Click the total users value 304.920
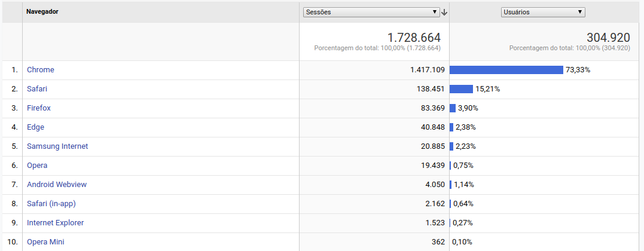This screenshot has height=251, width=644. point(608,38)
